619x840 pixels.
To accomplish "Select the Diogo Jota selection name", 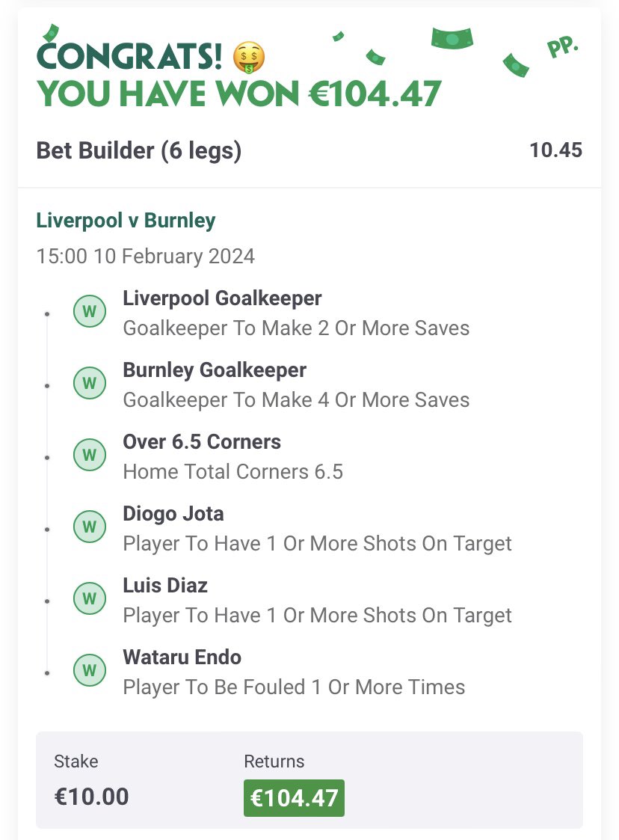I will [x=173, y=514].
